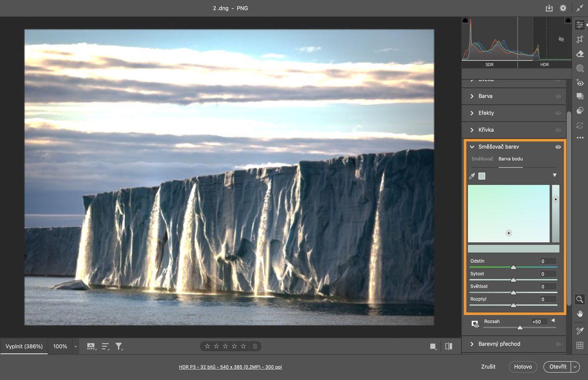Select the Spot Removal (eraser) tool
This screenshot has width=588, height=380.
(x=580, y=54)
